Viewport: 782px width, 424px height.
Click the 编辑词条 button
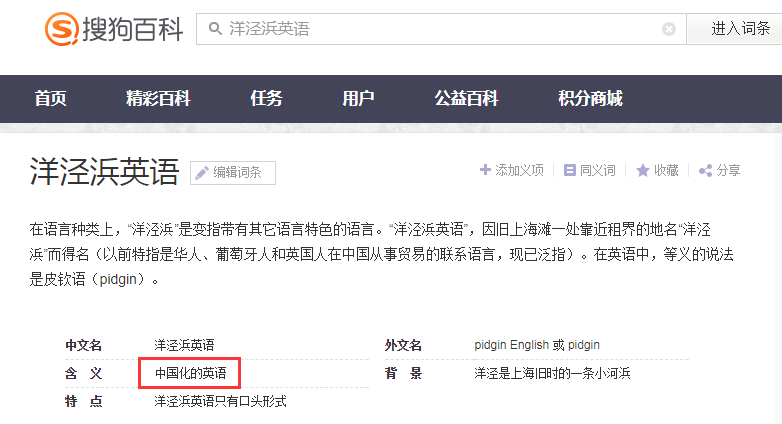(x=233, y=173)
